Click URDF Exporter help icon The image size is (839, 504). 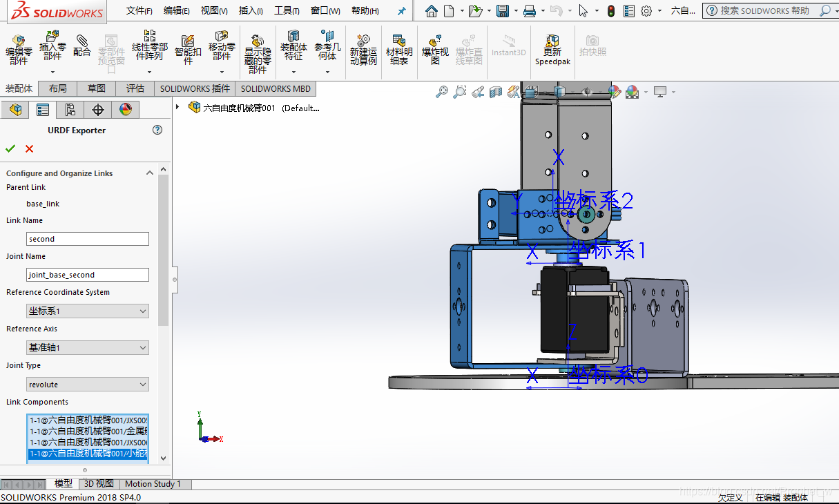[x=157, y=130]
